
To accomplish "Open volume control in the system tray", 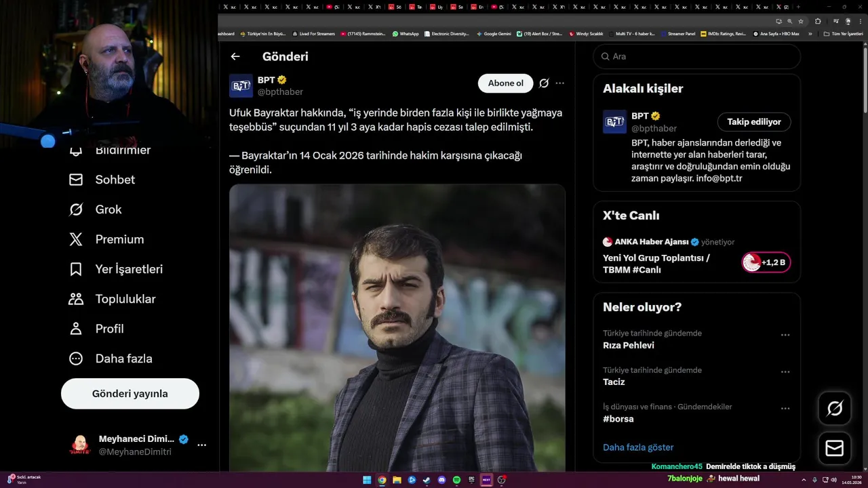I will click(x=833, y=480).
